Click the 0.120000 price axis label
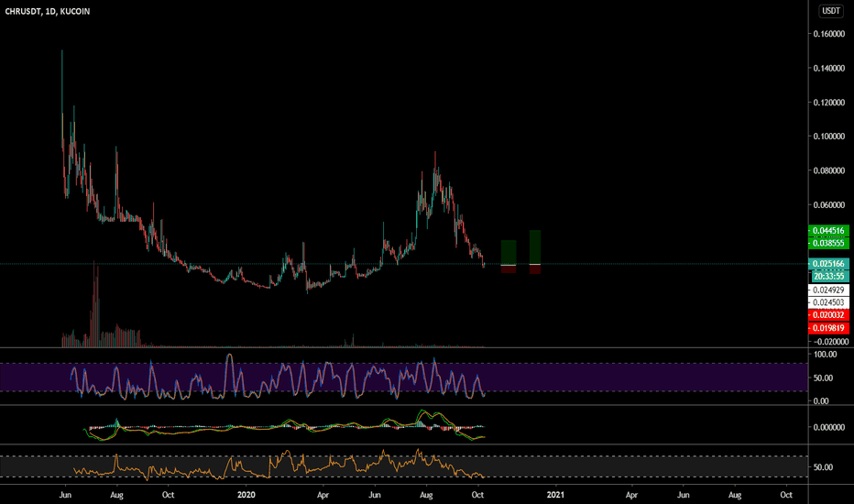854x504 pixels. click(x=829, y=103)
